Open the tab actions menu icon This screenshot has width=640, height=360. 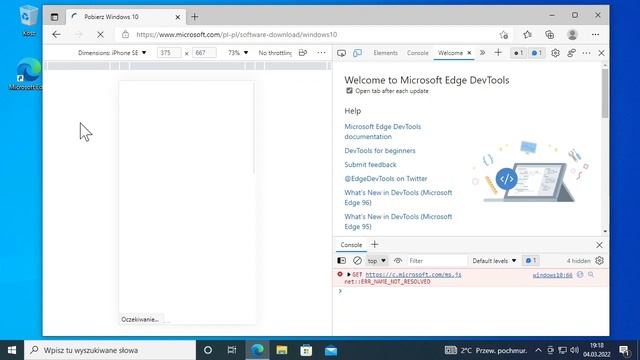(54, 17)
